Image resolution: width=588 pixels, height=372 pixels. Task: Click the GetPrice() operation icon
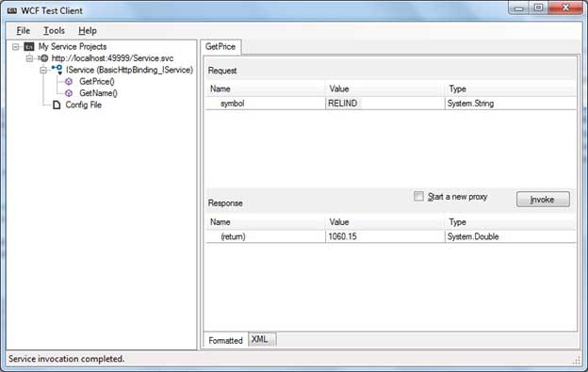coord(69,81)
